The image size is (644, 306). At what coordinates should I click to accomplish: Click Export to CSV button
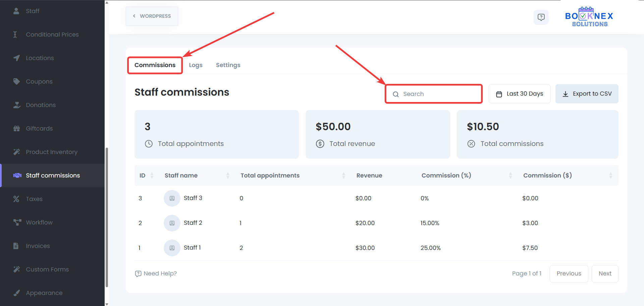click(x=587, y=94)
